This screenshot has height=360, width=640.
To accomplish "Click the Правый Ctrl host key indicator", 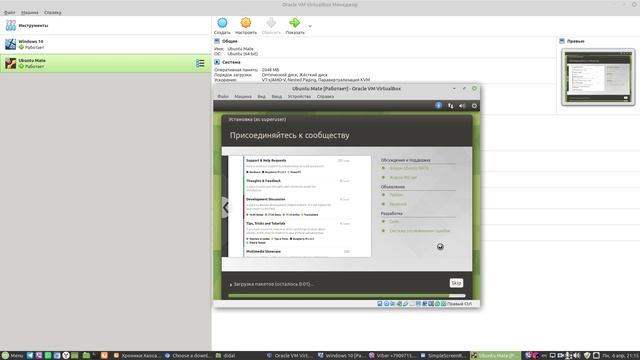I will coord(459,304).
